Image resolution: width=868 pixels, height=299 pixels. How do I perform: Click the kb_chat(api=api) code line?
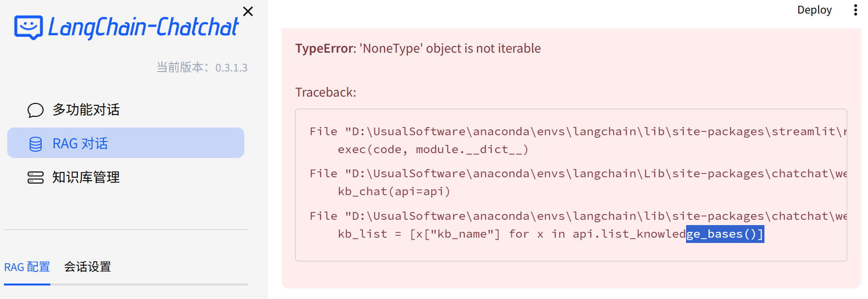pyautogui.click(x=394, y=192)
